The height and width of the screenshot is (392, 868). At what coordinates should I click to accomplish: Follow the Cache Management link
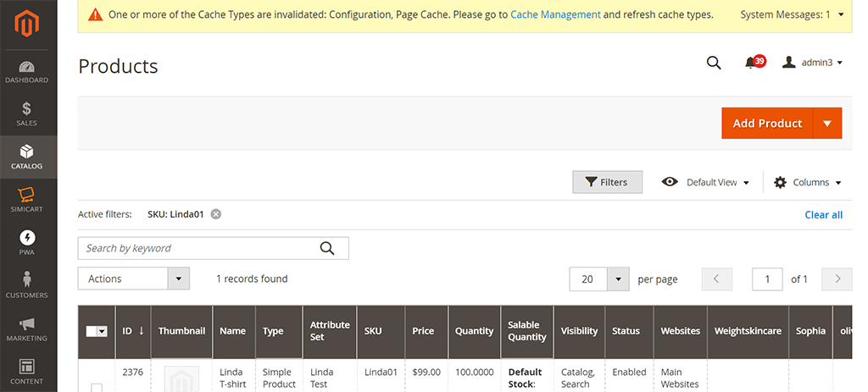[x=555, y=14]
